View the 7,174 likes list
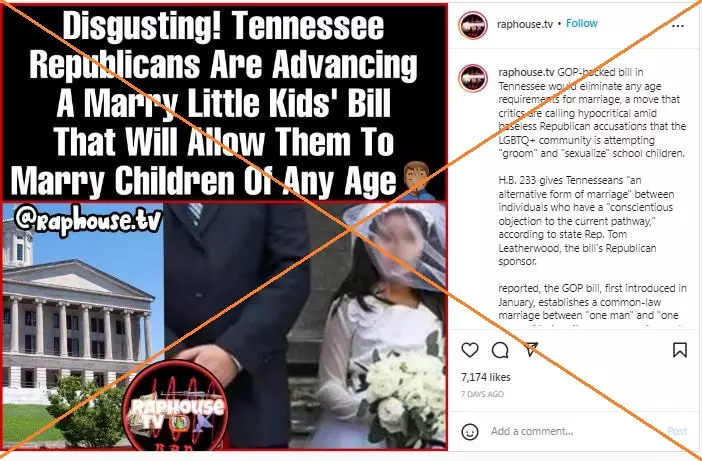702x461 pixels. click(486, 377)
